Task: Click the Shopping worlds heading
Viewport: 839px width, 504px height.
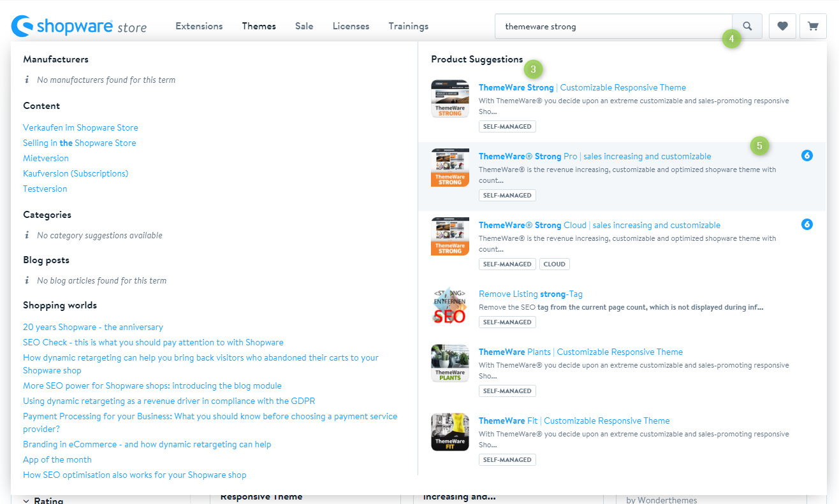Action: click(x=60, y=305)
